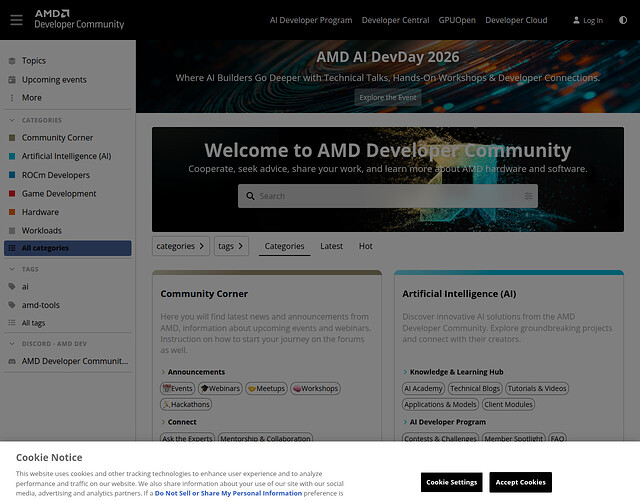Expand Knowledge & Learning Hub chevron
The width and height of the screenshot is (640, 500).
point(405,372)
